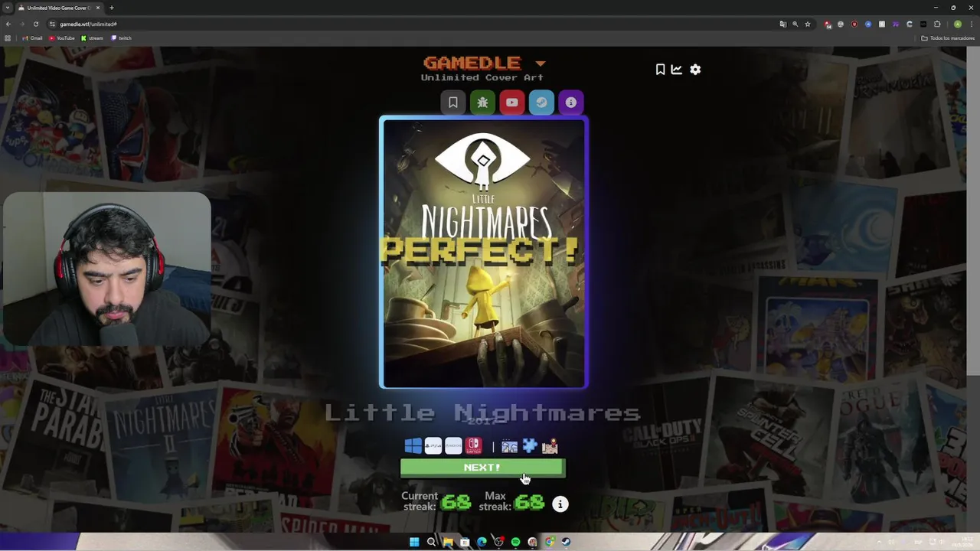Open Todos los marcadores folder
Viewport: 980px width, 551px height.
click(948, 38)
